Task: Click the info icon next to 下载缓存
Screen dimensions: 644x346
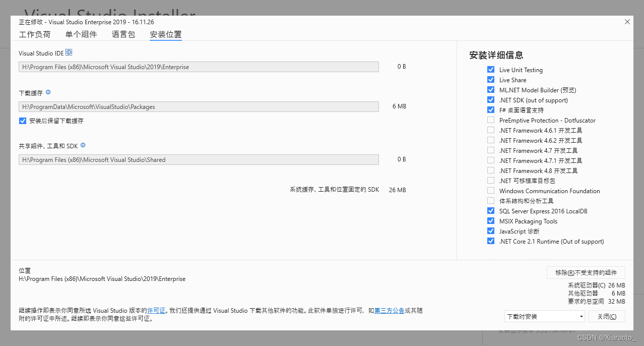Action: (x=48, y=92)
